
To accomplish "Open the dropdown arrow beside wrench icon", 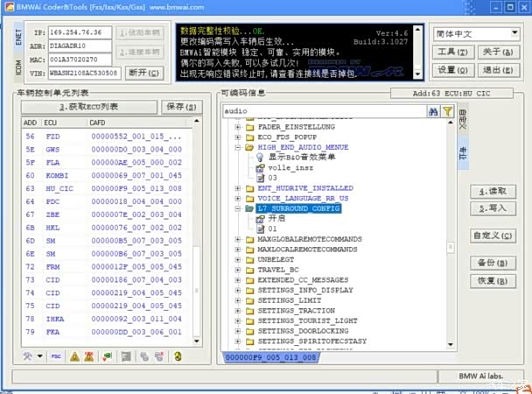I will (x=38, y=356).
